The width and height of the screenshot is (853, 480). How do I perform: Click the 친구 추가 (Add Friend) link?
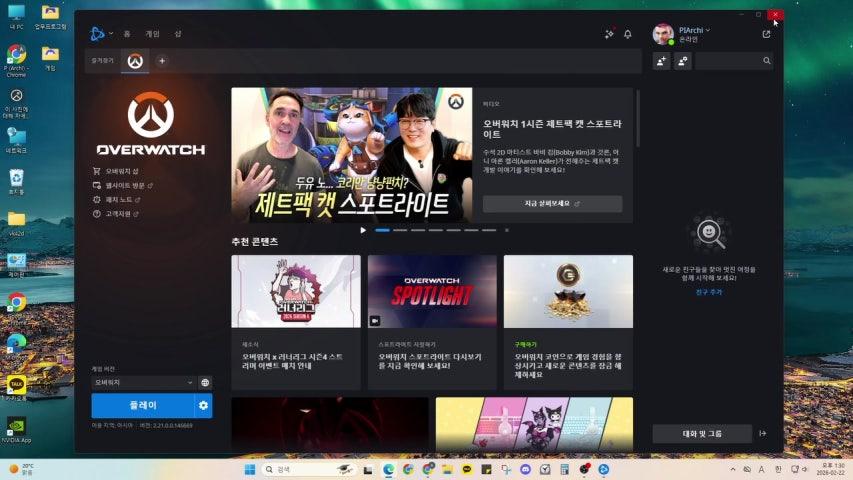click(x=708, y=292)
